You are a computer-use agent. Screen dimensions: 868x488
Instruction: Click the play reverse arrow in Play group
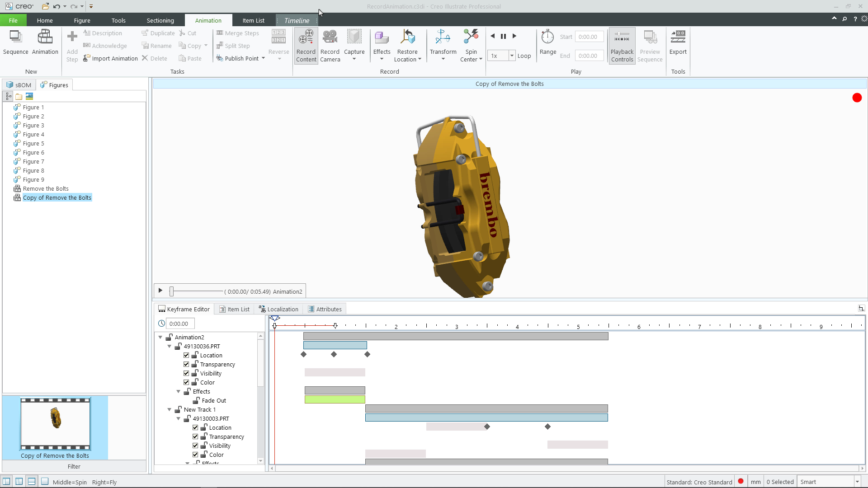click(x=493, y=36)
